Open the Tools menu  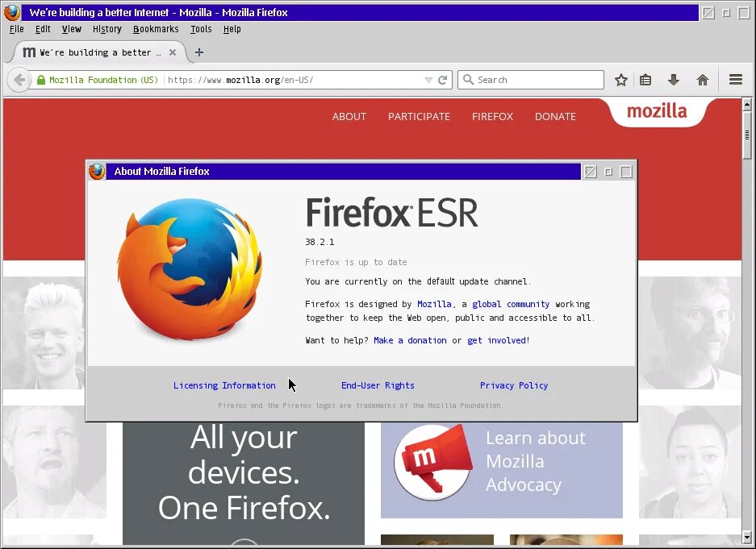tap(201, 29)
